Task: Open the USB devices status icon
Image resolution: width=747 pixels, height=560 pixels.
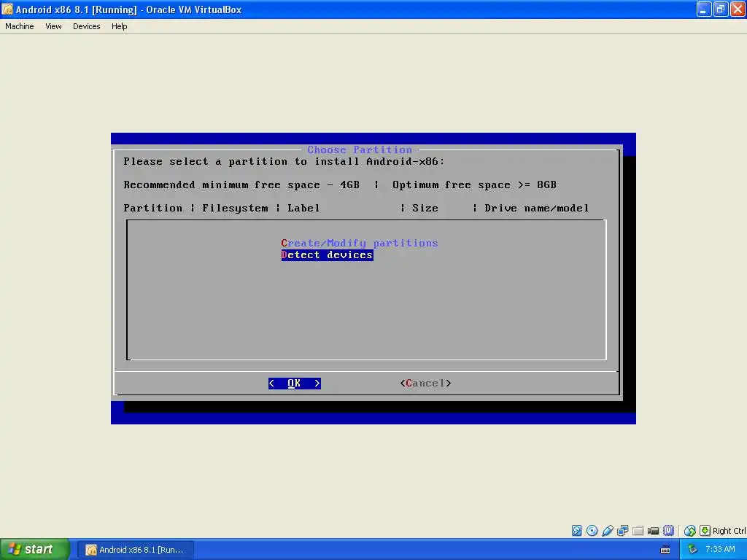Action: click(608, 531)
